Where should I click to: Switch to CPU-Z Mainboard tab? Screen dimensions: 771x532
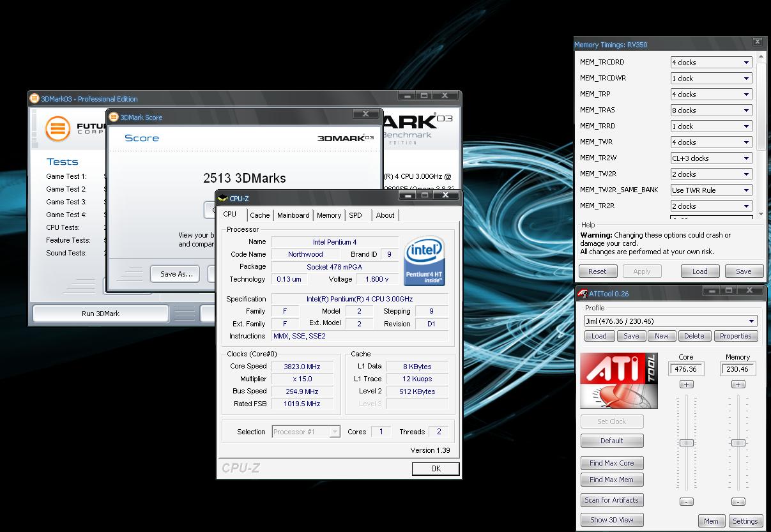pyautogui.click(x=293, y=215)
